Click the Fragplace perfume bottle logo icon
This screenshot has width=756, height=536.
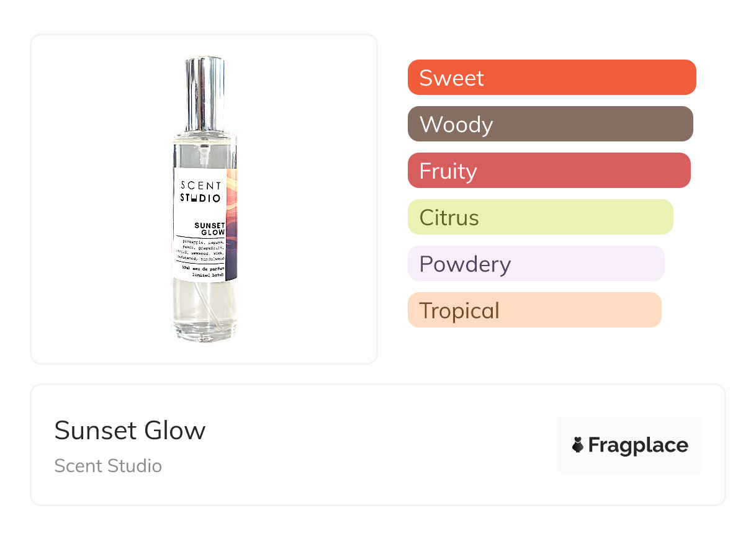(578, 445)
